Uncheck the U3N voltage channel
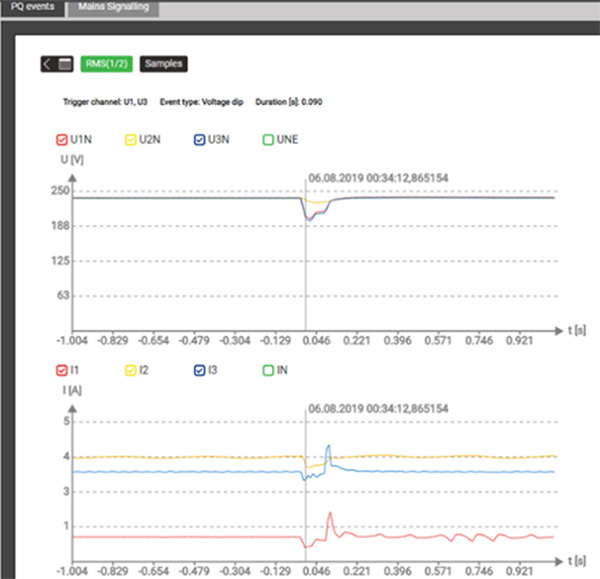Viewport: 600px width, 579px height. point(196,142)
